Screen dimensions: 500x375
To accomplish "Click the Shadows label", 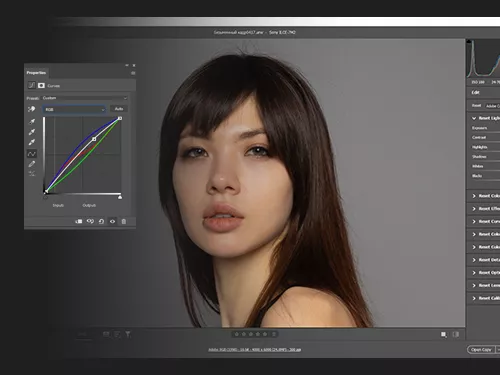I will [x=479, y=157].
